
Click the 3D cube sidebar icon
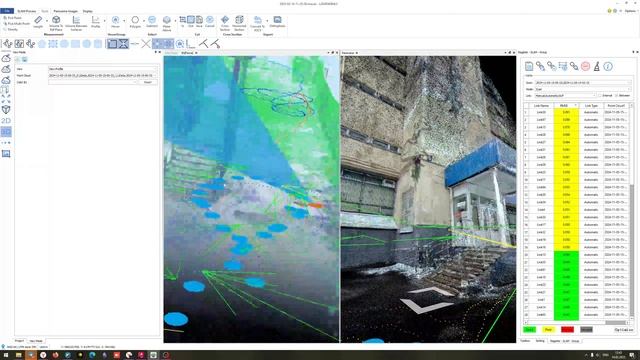pyautogui.click(x=6, y=109)
